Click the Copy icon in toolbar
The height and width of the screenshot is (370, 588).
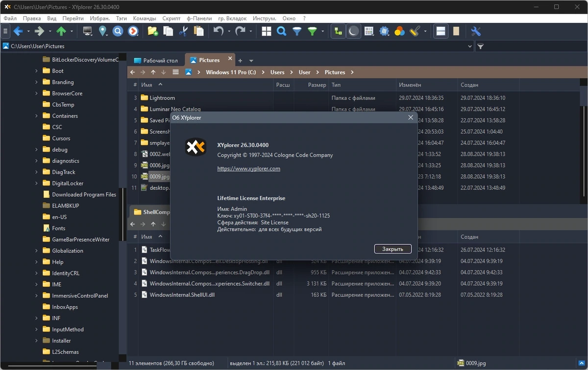(x=168, y=31)
